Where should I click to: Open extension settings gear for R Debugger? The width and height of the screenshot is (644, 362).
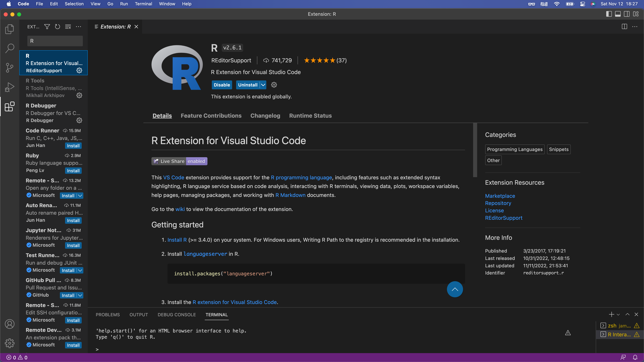tap(79, 120)
